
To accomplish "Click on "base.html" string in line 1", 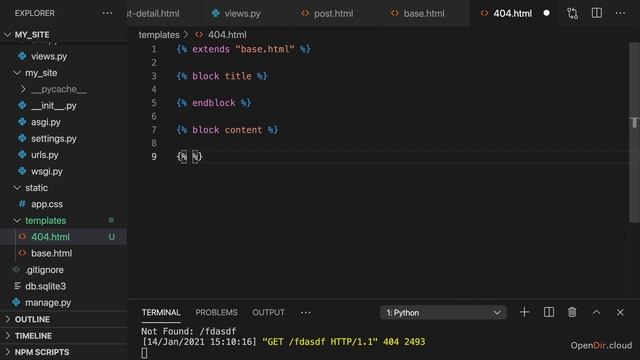I will click(x=265, y=49).
